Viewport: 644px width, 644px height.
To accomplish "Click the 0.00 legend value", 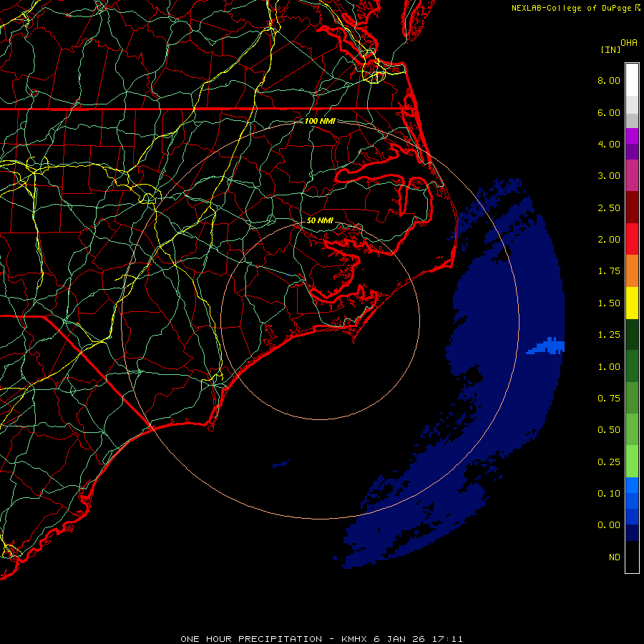I will click(609, 525).
